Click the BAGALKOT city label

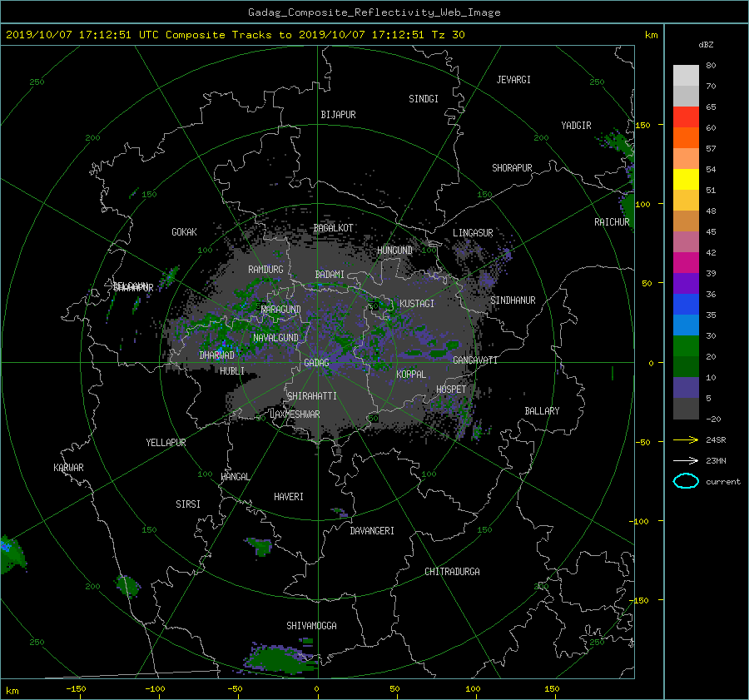(333, 228)
